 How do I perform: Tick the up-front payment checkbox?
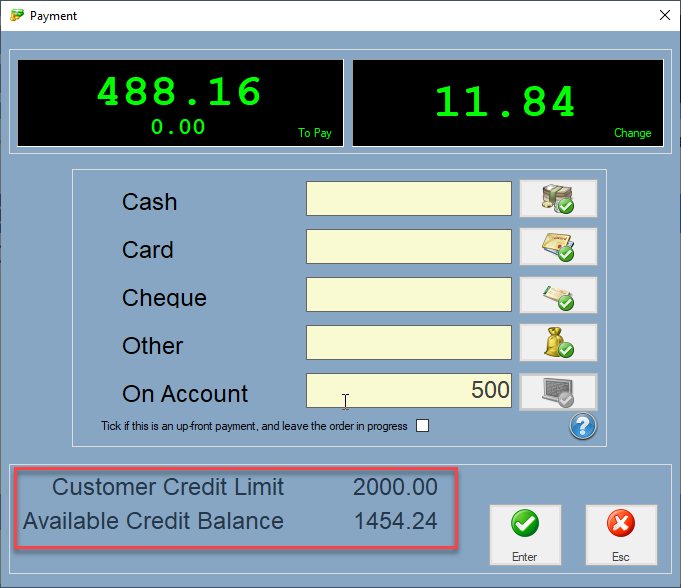423,426
